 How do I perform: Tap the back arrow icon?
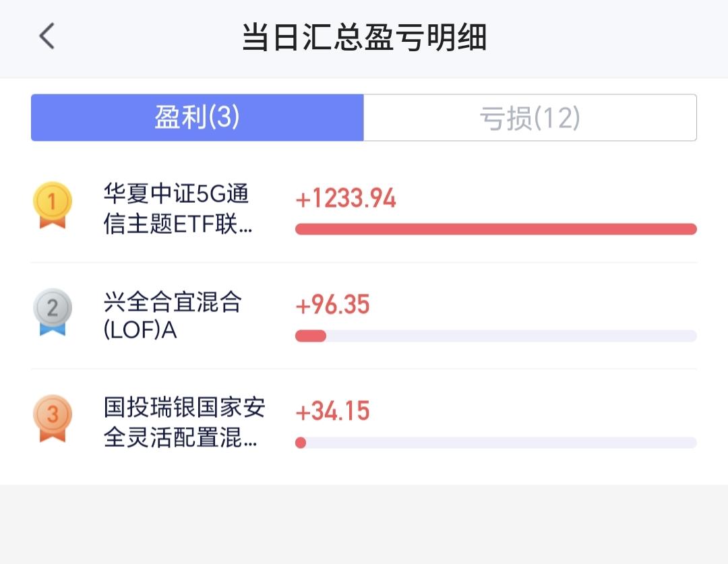pyautogui.click(x=47, y=36)
